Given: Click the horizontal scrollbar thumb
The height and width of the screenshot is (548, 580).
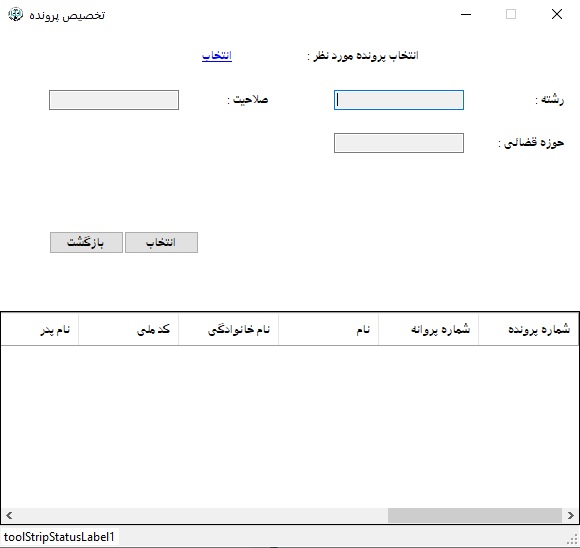Looking at the screenshot, I should pyautogui.click(x=475, y=515).
